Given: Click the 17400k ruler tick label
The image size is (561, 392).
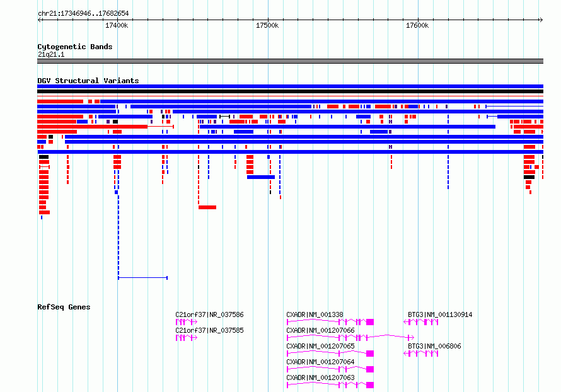Looking at the screenshot, I should pyautogui.click(x=117, y=25).
